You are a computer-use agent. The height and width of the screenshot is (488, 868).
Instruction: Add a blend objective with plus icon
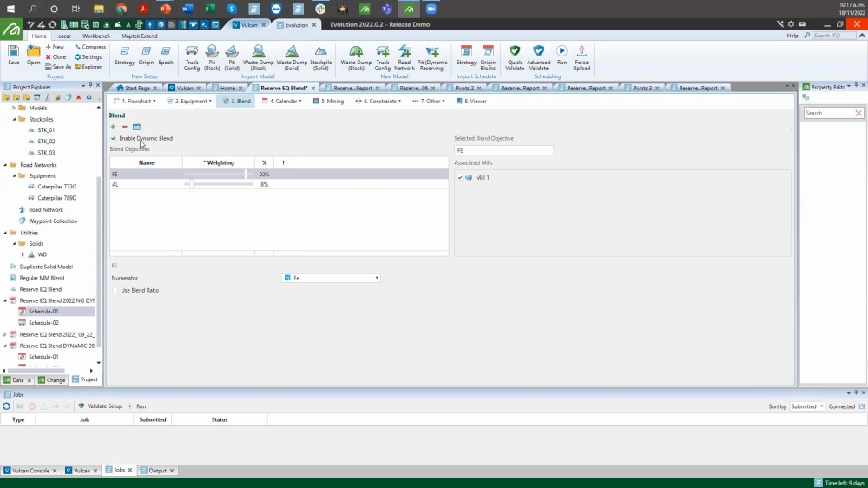(x=113, y=127)
